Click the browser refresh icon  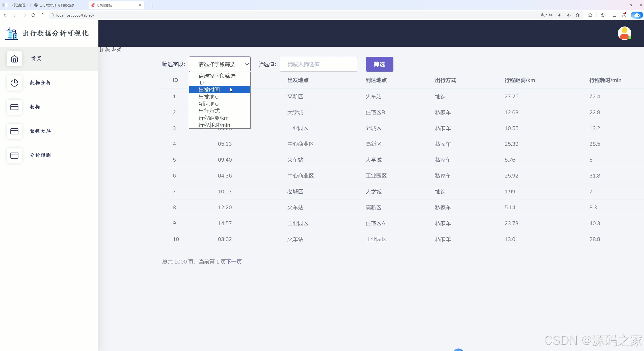click(33, 15)
